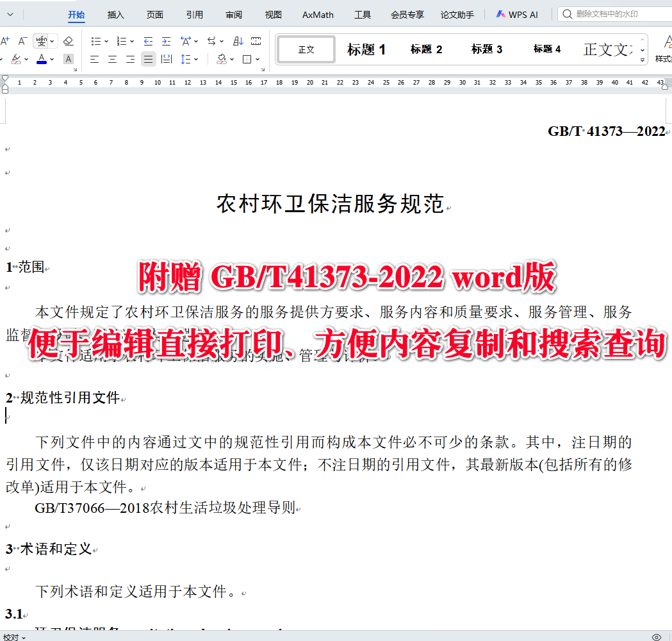The height and width of the screenshot is (641, 672).
Task: Focus the search box for commands
Action: point(616,14)
